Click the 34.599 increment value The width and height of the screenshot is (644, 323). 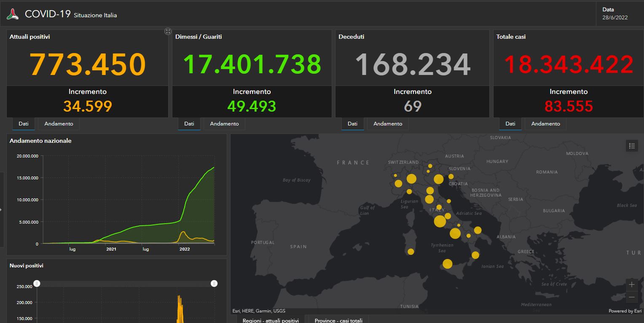88,106
